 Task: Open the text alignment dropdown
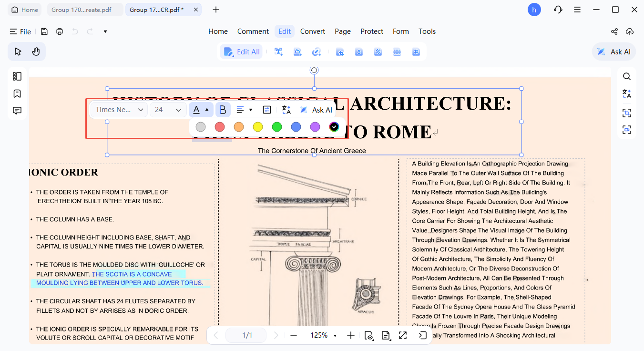tap(244, 109)
